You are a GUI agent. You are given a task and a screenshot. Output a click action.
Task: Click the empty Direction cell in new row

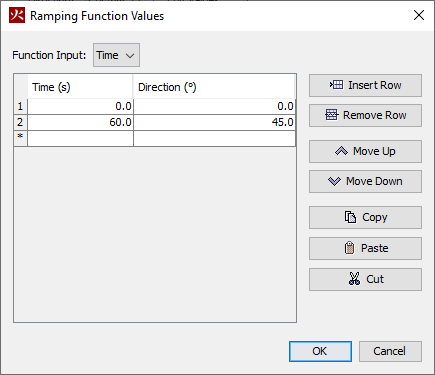214,138
